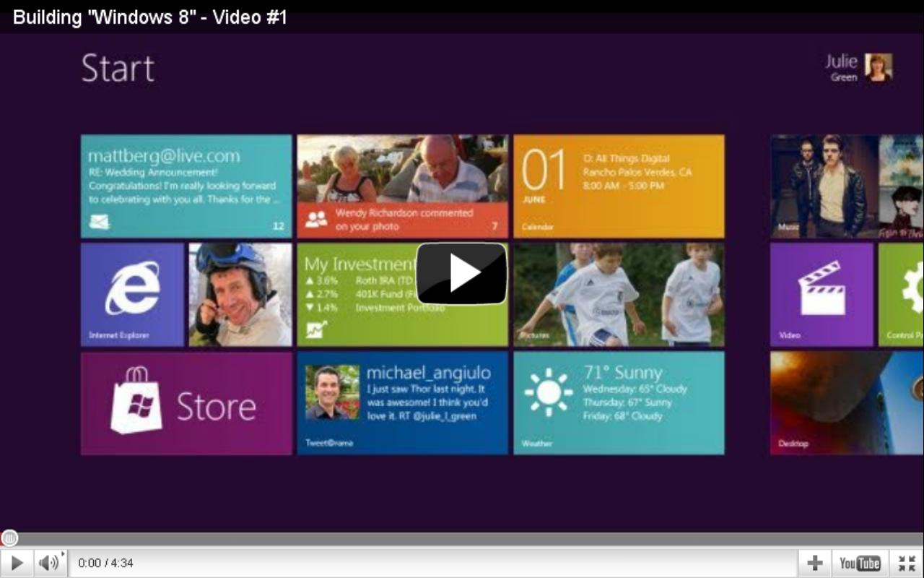This screenshot has height=578, width=924.
Task: Click the user name "Julie"
Action: 842,61
